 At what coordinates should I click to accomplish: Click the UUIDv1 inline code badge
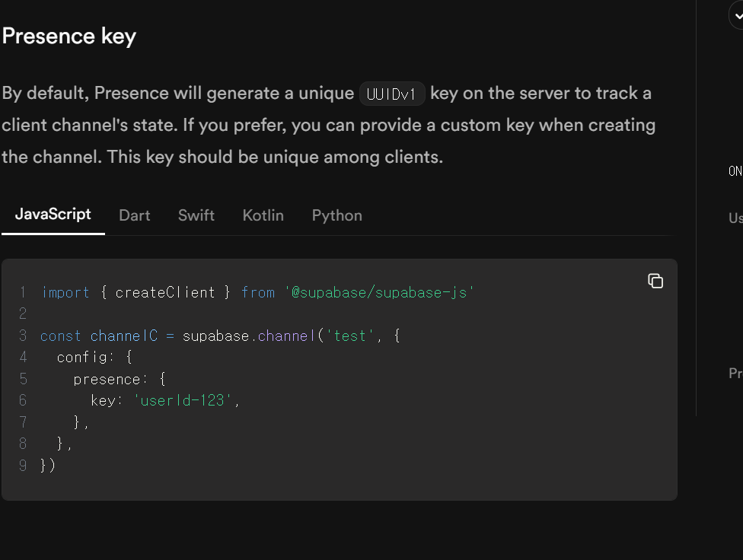coord(392,94)
